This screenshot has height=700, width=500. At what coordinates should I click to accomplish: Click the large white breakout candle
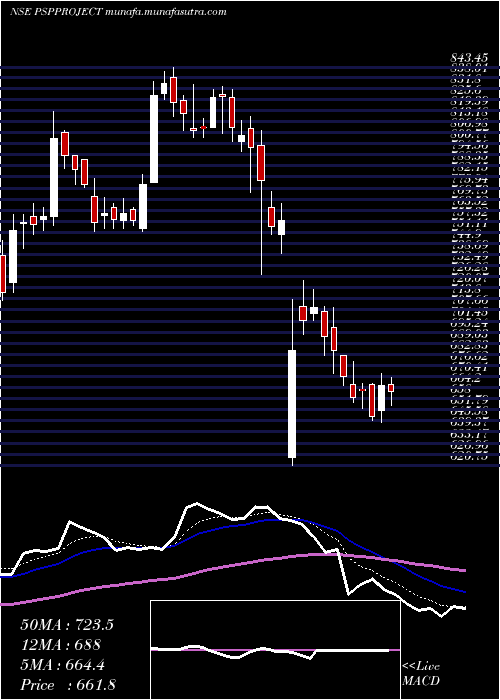(x=154, y=139)
